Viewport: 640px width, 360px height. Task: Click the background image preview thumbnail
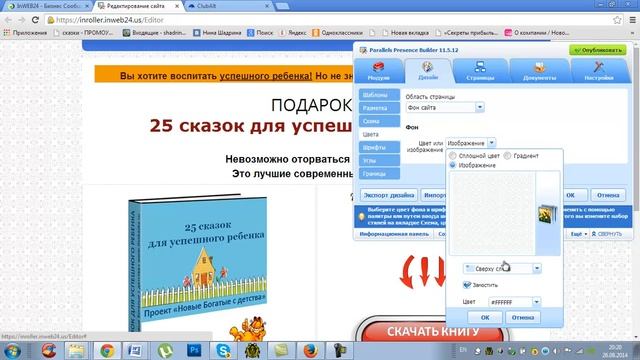coord(492,213)
